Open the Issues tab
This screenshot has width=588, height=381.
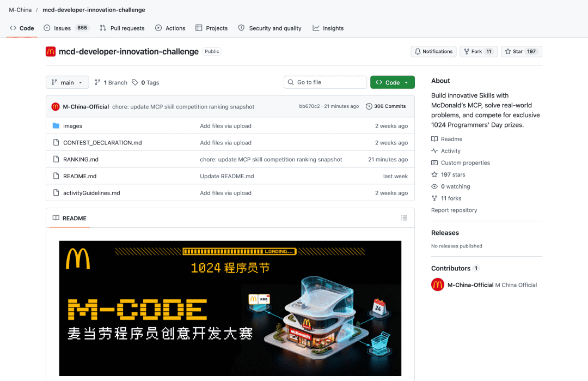click(66, 28)
